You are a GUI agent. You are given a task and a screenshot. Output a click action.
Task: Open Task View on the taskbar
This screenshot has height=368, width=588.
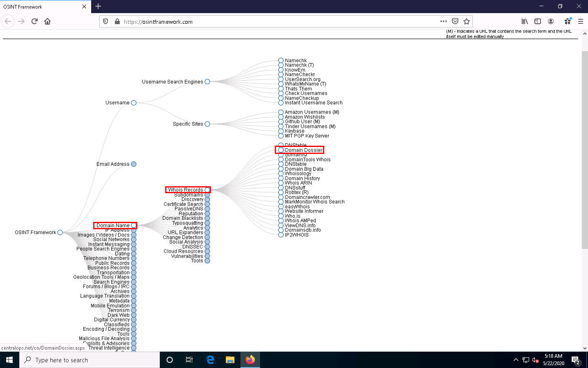pyautogui.click(x=189, y=360)
